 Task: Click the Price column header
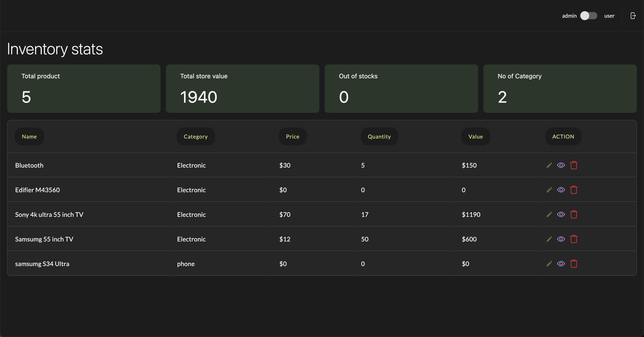[x=292, y=137]
